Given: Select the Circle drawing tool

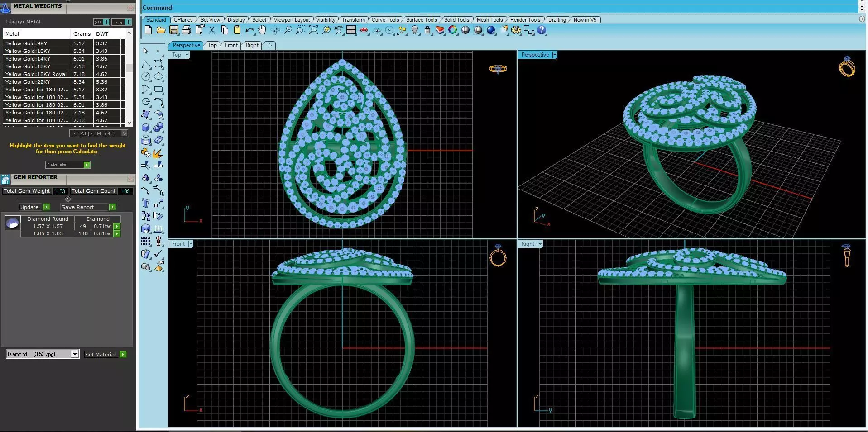Looking at the screenshot, I should pyautogui.click(x=146, y=76).
